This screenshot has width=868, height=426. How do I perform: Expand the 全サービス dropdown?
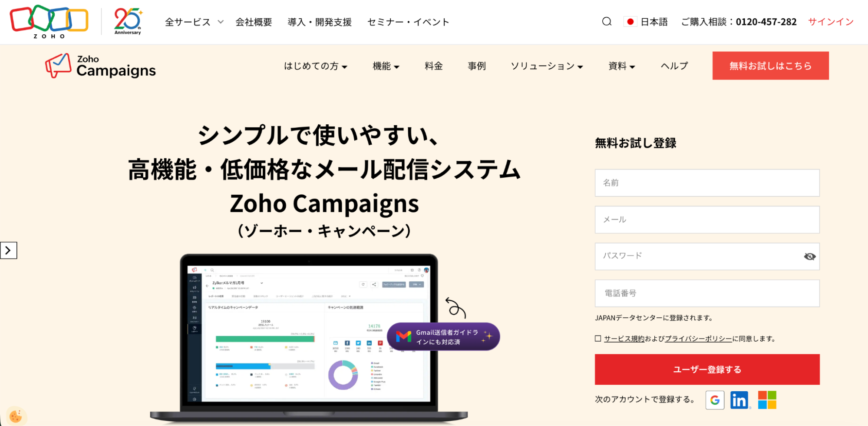click(194, 22)
